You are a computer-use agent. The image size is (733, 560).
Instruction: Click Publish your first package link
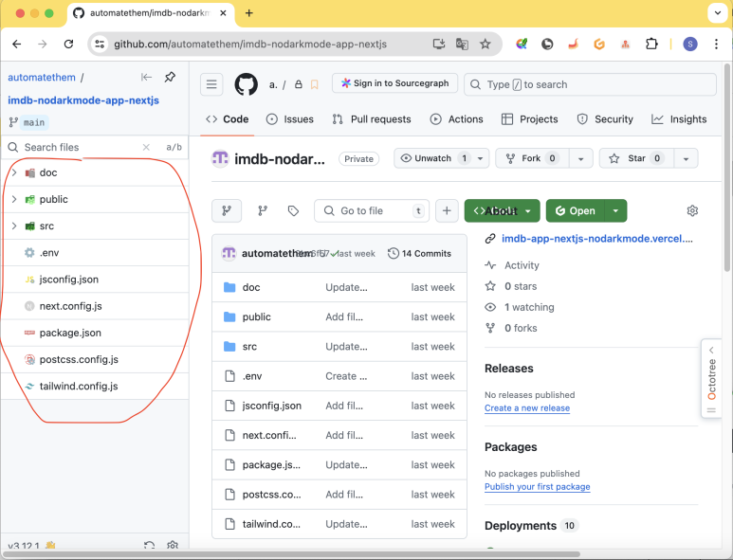pyautogui.click(x=537, y=487)
